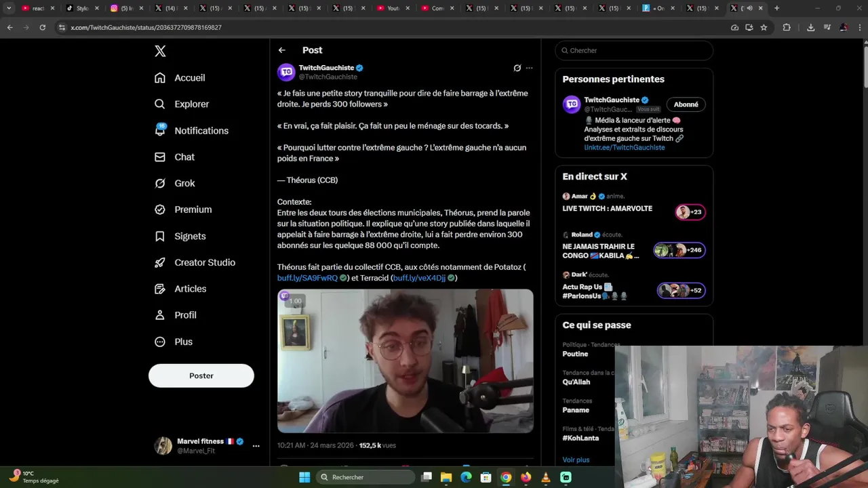Viewport: 868px width, 488px height.
Task: Click the Signets bookmark icon
Action: coord(160,237)
